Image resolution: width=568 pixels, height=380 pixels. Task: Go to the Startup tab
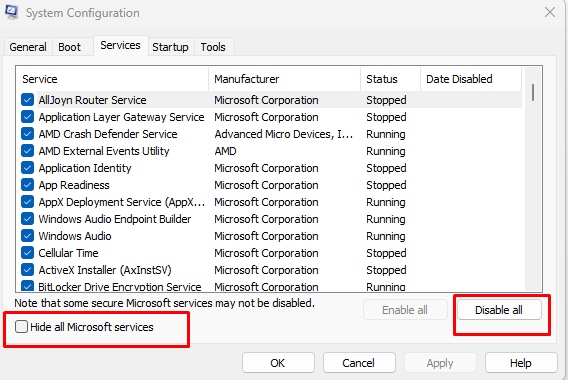coord(170,47)
